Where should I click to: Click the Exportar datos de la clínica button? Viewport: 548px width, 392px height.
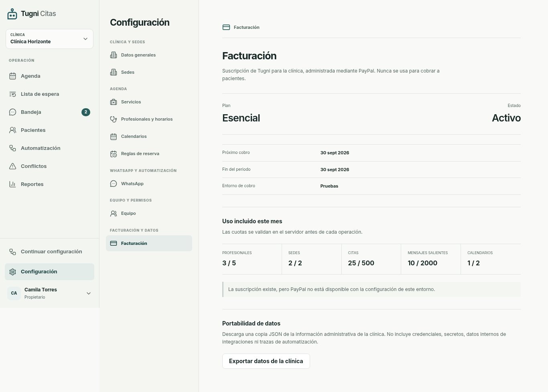(266, 361)
